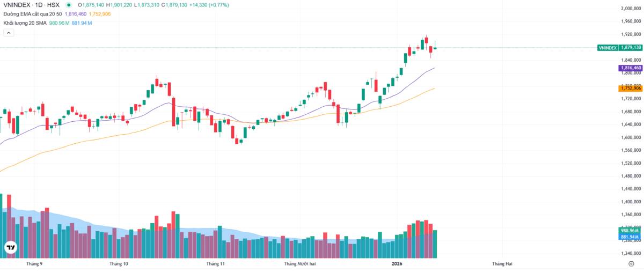Click the green market status dot
Viewport: 644px width, 272px height.
coord(68,5)
